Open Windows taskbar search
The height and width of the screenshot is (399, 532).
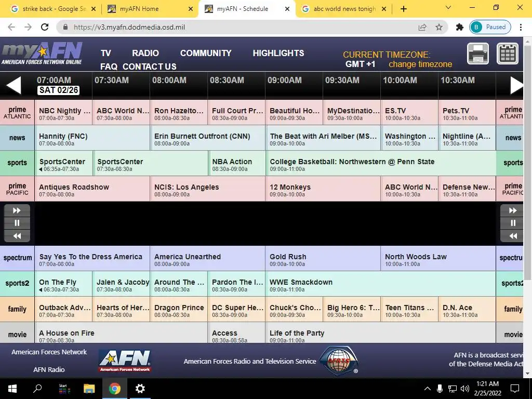[37, 389]
